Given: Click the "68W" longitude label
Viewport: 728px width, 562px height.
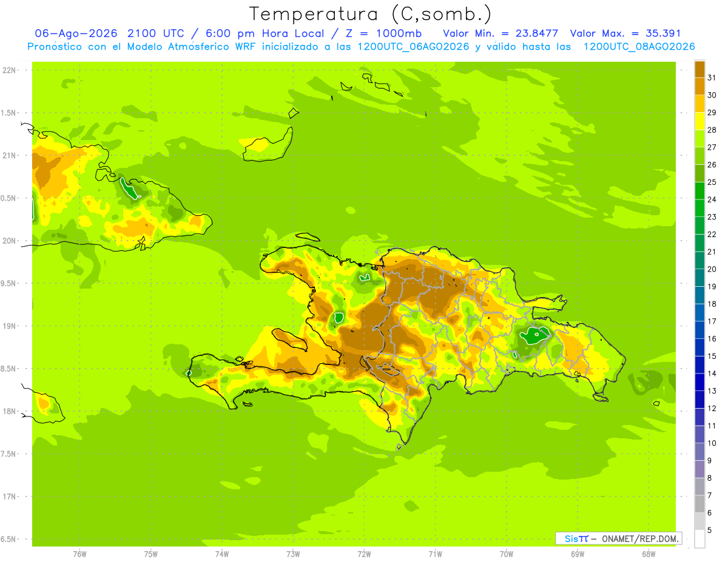Looking at the screenshot, I should click(x=649, y=554).
